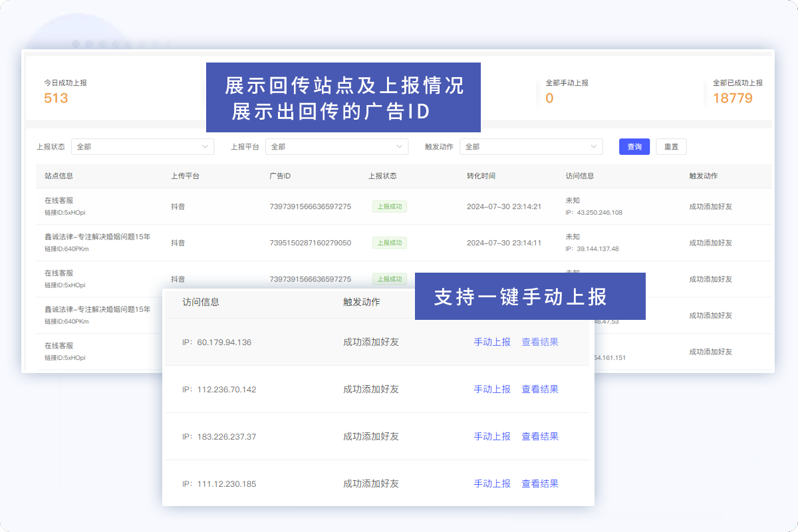Open the 上报状态 filter dropdown

[142, 146]
